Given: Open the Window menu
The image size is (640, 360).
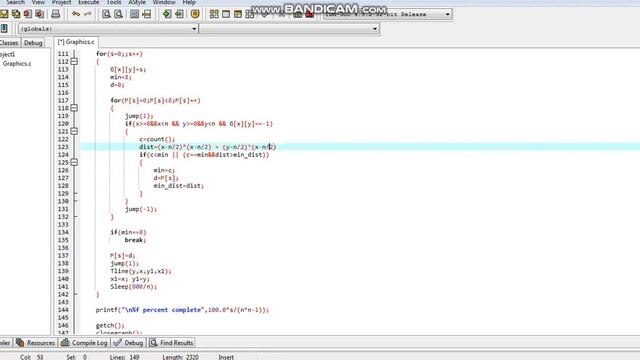Looking at the screenshot, I should pyautogui.click(x=164, y=2).
